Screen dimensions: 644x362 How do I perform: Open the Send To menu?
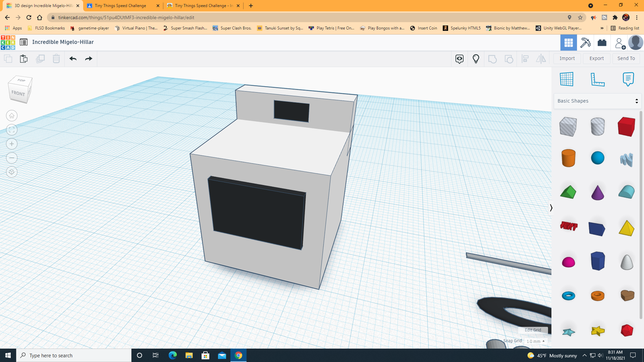626,58
